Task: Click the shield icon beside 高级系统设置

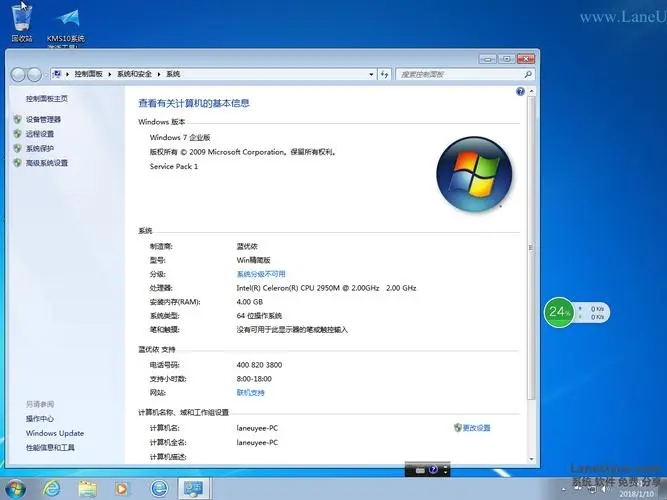Action: tap(17, 163)
